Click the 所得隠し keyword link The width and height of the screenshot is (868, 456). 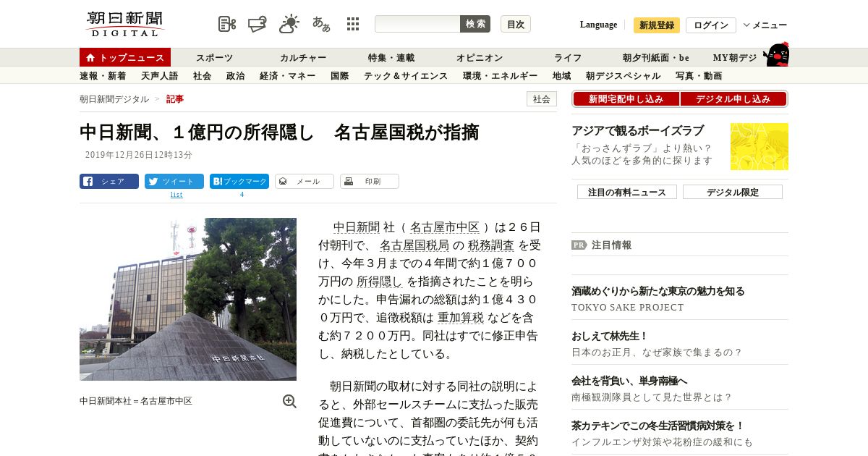pos(380,282)
